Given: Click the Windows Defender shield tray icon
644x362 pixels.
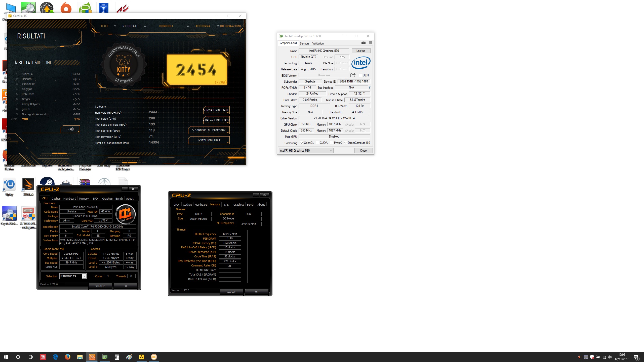Looking at the screenshot, I should point(592,357).
